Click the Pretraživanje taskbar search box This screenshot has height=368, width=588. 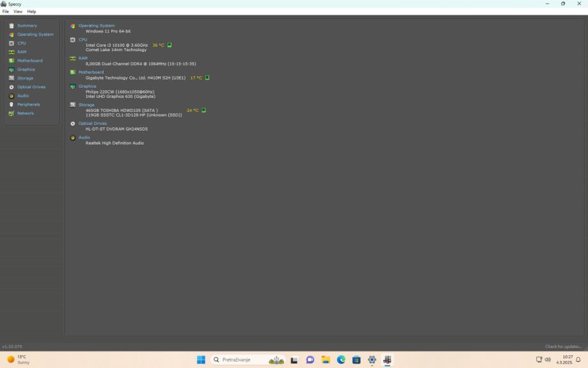click(x=248, y=360)
